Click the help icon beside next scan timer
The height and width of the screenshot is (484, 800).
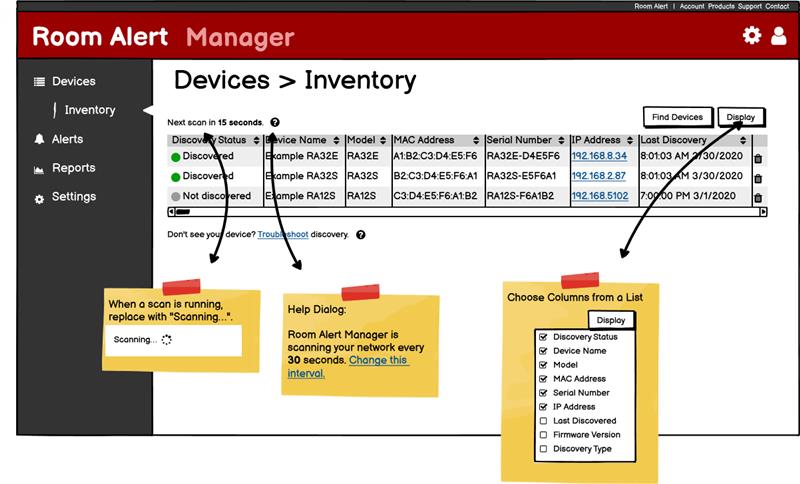click(x=275, y=122)
